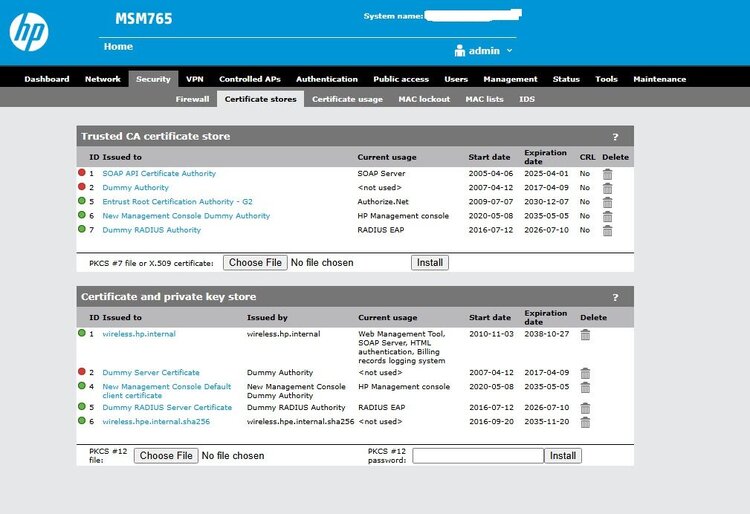Screen dimensions: 750x514
Task: Click the '2016-09-20' start date cell
Action: (x=491, y=422)
